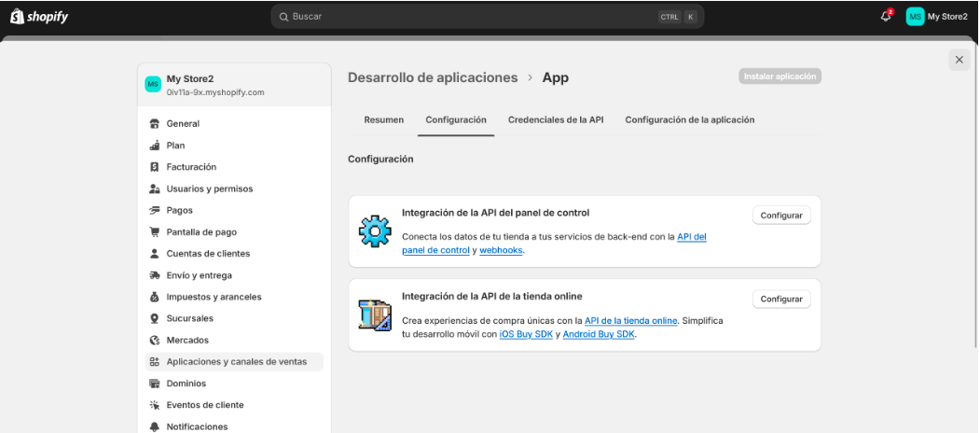Select the Configuración de la aplicación tab

(x=689, y=120)
